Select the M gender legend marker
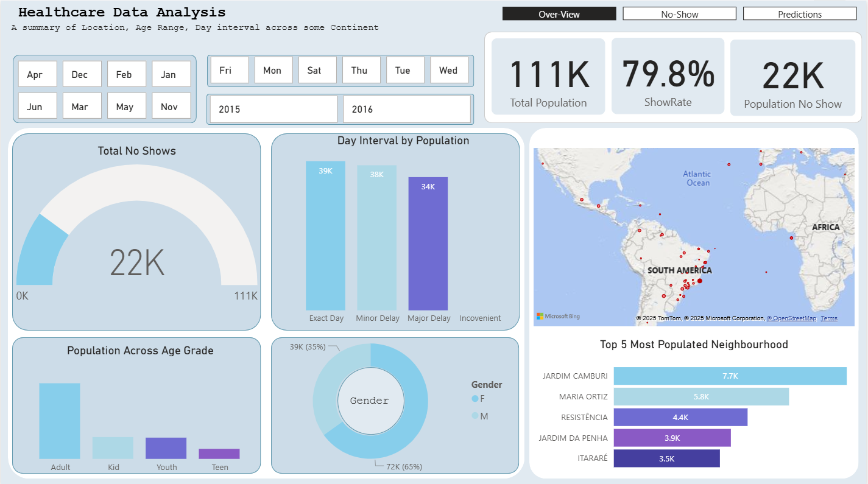 tap(475, 416)
